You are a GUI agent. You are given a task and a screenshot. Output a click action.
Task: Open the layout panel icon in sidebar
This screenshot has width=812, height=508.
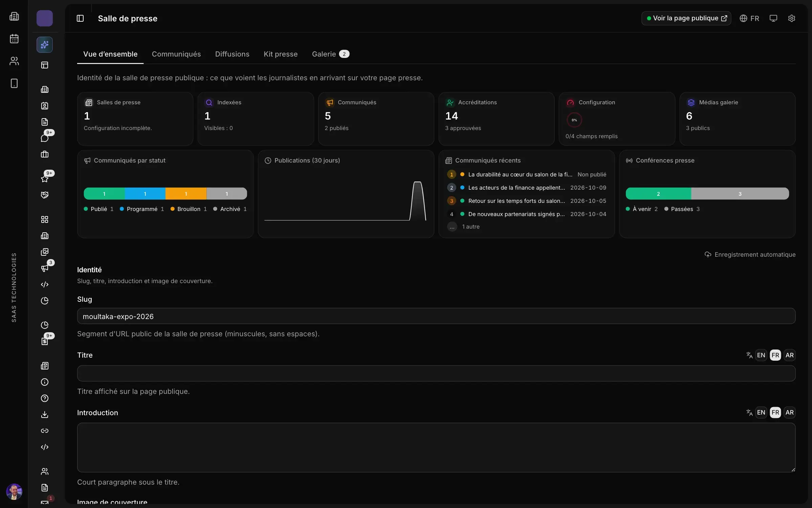[x=45, y=65]
